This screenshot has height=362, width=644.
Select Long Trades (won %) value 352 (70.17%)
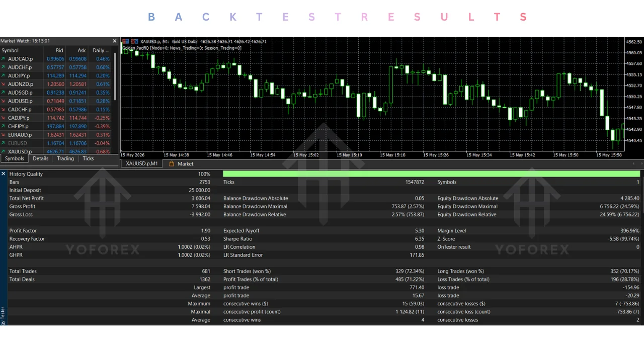coord(625,271)
